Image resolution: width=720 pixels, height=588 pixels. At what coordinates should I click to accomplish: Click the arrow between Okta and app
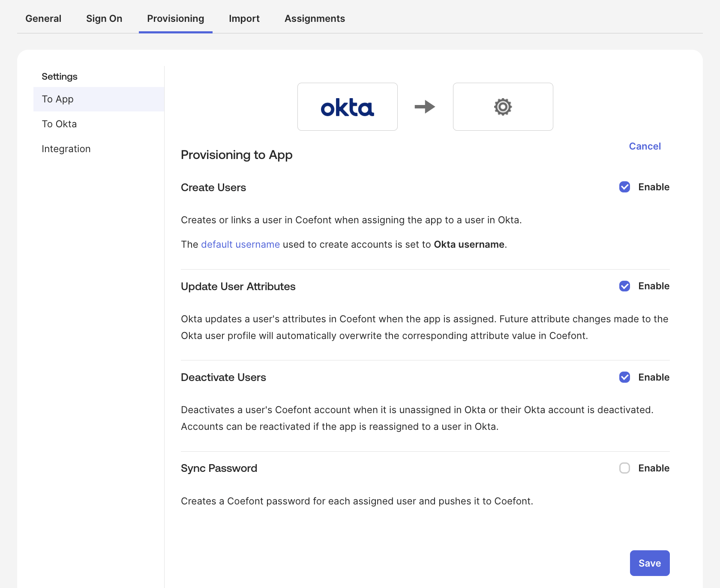(x=425, y=107)
